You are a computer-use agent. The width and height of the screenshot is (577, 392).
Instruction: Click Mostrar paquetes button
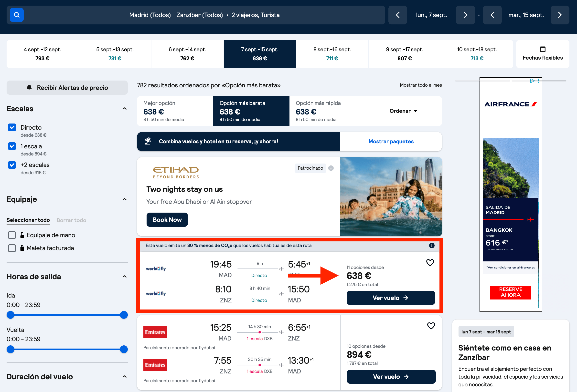tap(391, 141)
